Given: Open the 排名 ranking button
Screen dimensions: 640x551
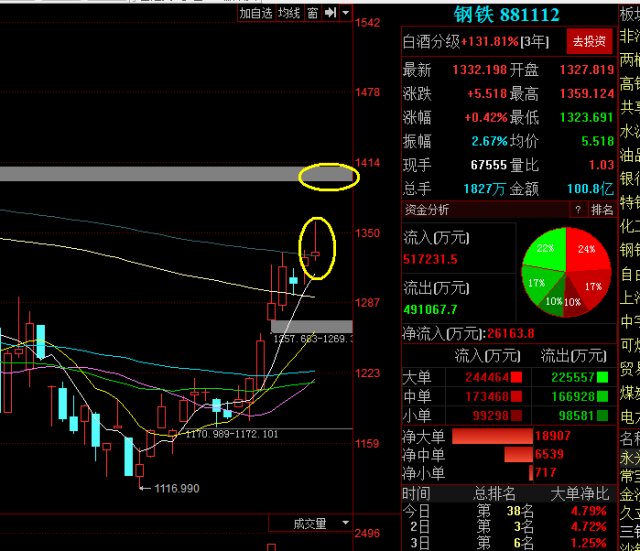Looking at the screenshot, I should click(602, 210).
